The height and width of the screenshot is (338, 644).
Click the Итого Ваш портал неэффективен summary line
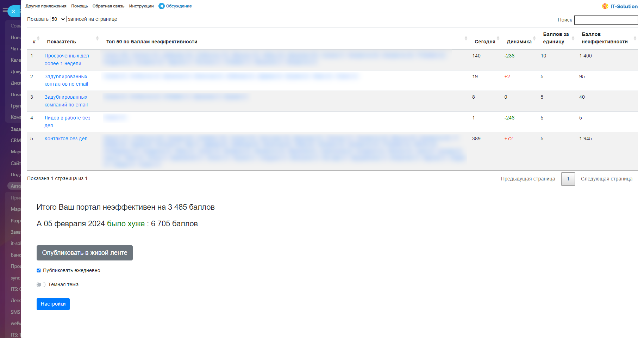tap(126, 207)
